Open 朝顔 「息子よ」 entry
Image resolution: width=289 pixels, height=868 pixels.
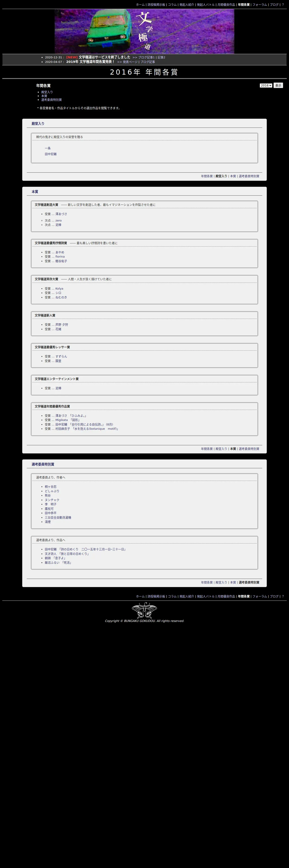tap(56, 558)
